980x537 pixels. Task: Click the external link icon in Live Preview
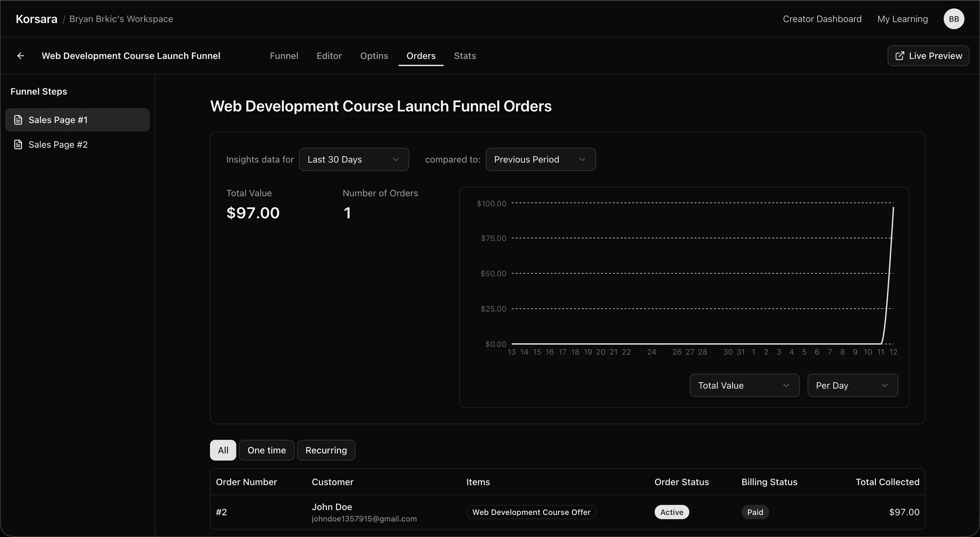click(900, 56)
